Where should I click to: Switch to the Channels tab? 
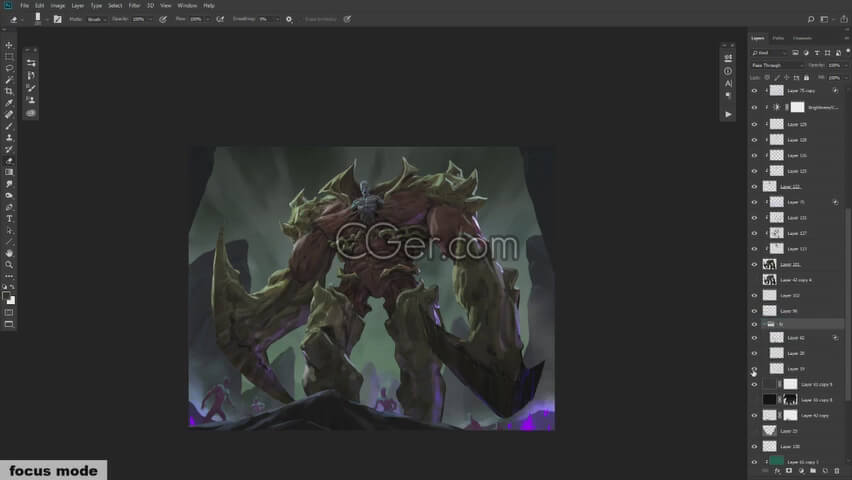tap(802, 38)
